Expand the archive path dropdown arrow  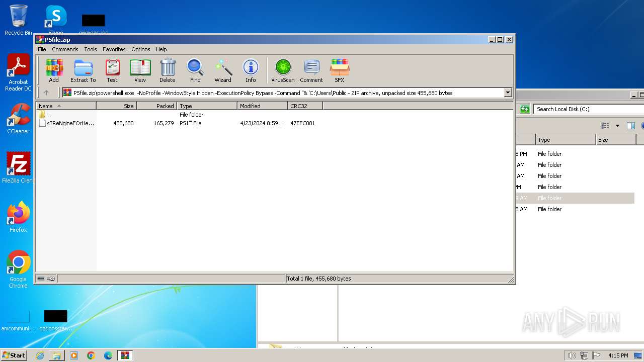pyautogui.click(x=508, y=93)
